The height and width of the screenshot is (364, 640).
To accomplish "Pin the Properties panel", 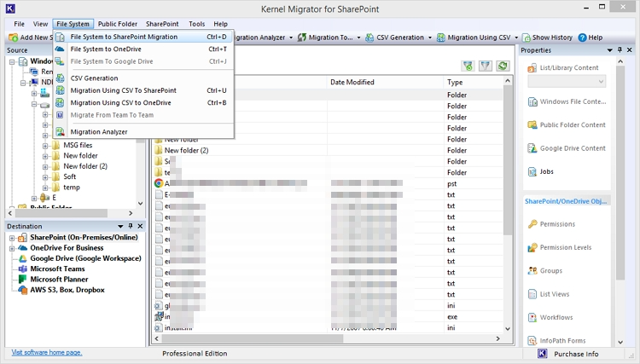I will (620, 49).
